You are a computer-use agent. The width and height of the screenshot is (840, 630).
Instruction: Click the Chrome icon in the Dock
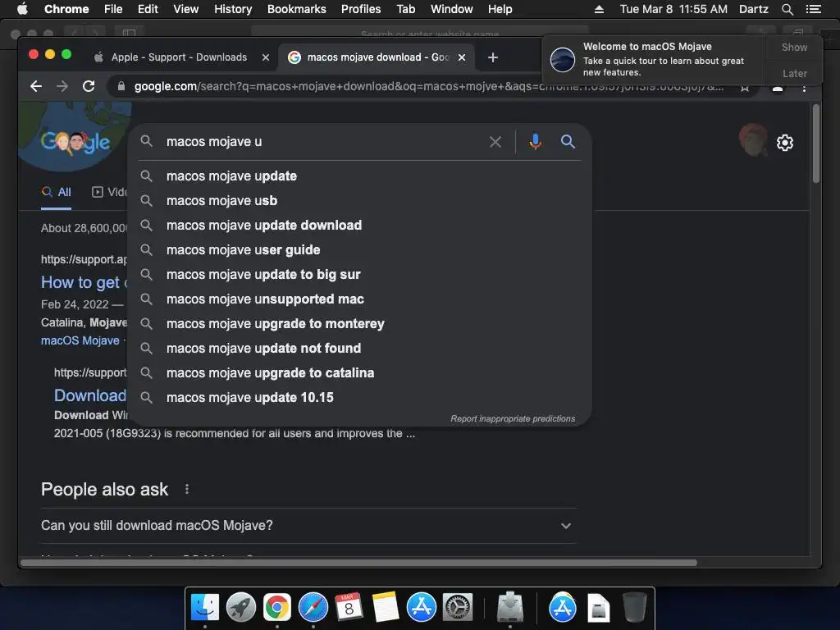[277, 608]
